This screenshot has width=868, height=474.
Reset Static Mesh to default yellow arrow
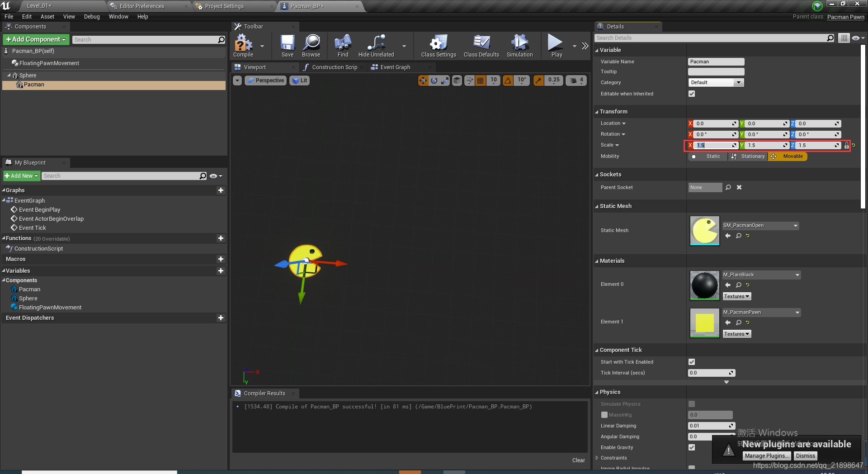[748, 236]
